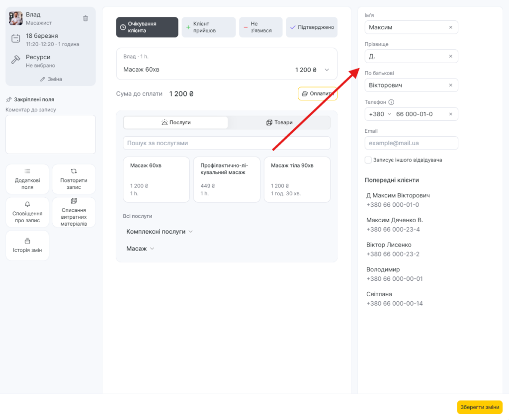The image size is (509, 420).
Task: Click the trash icon next to Влад
Action: 85,18
